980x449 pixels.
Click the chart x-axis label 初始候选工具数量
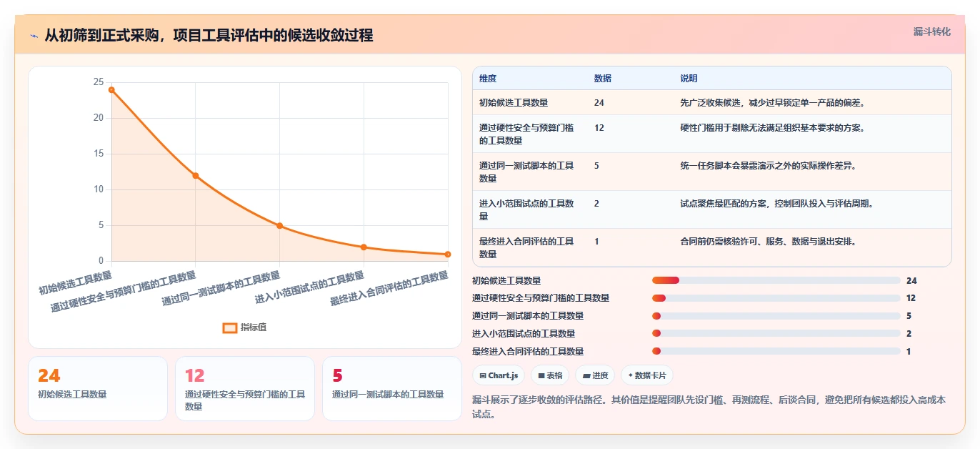(x=76, y=282)
